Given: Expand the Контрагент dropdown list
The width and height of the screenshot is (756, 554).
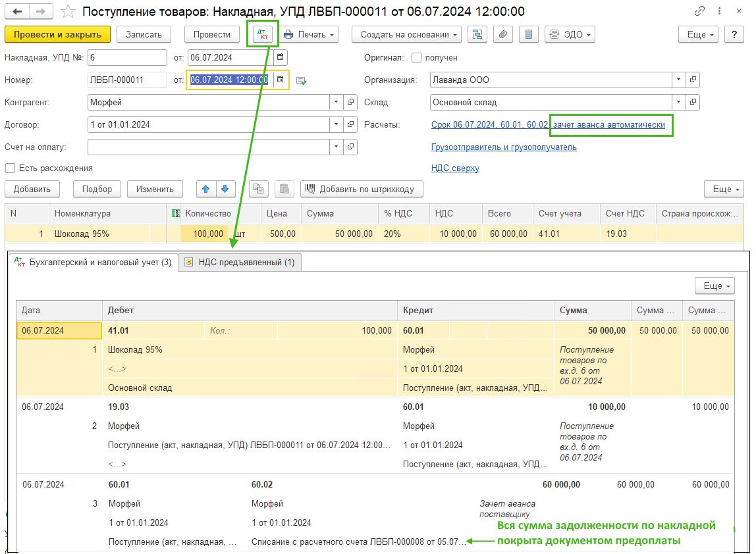Looking at the screenshot, I should 336,102.
